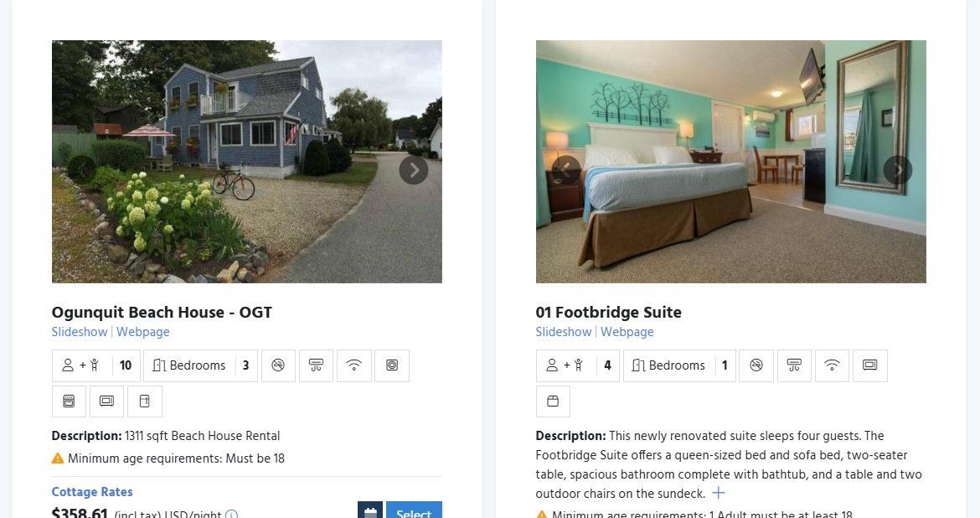The image size is (980, 518).
Task: Click the previous-photo arrow on the Ogunquit photo
Action: [x=81, y=169]
